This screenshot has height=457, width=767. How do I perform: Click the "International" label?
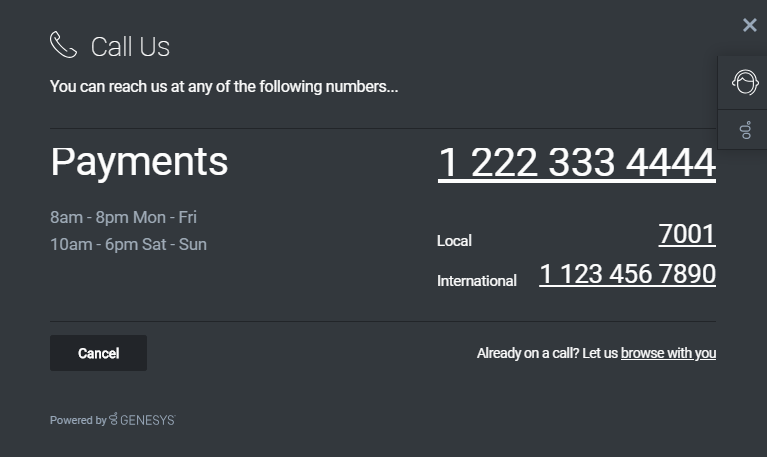point(476,281)
